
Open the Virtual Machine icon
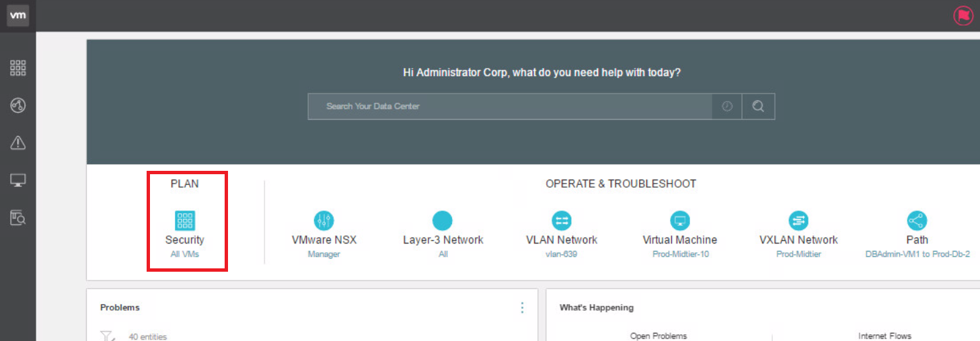tap(680, 221)
